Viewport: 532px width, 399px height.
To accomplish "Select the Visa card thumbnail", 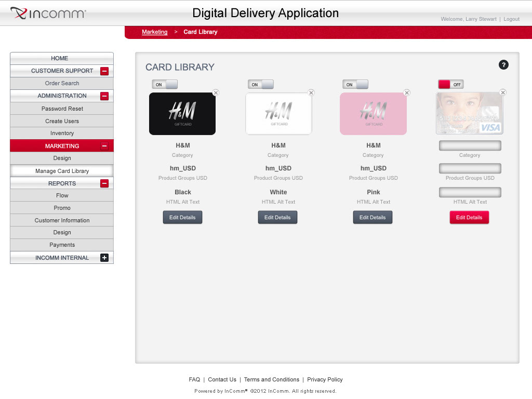I will click(470, 114).
